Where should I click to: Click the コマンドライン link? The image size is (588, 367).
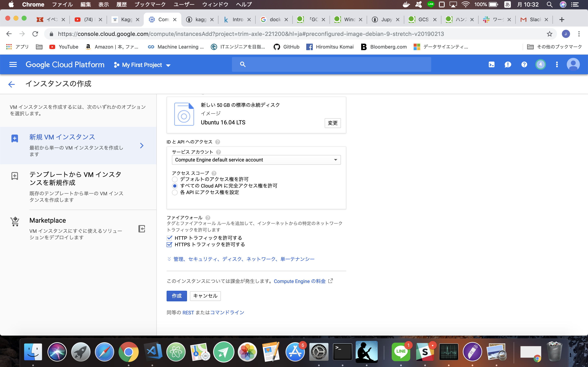point(227,312)
